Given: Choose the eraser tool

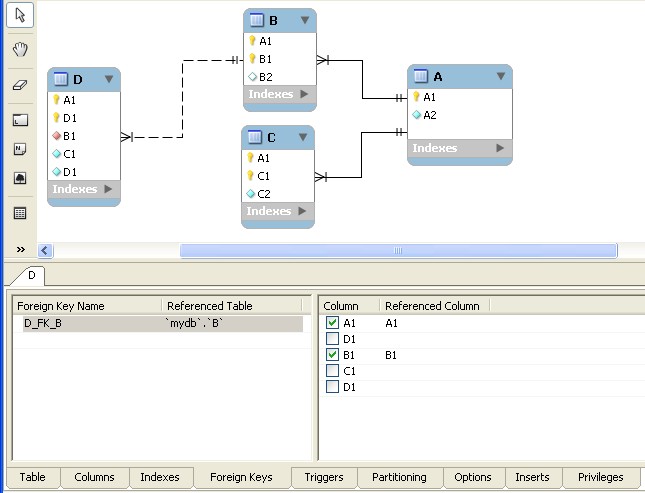Looking at the screenshot, I should pyautogui.click(x=20, y=86).
